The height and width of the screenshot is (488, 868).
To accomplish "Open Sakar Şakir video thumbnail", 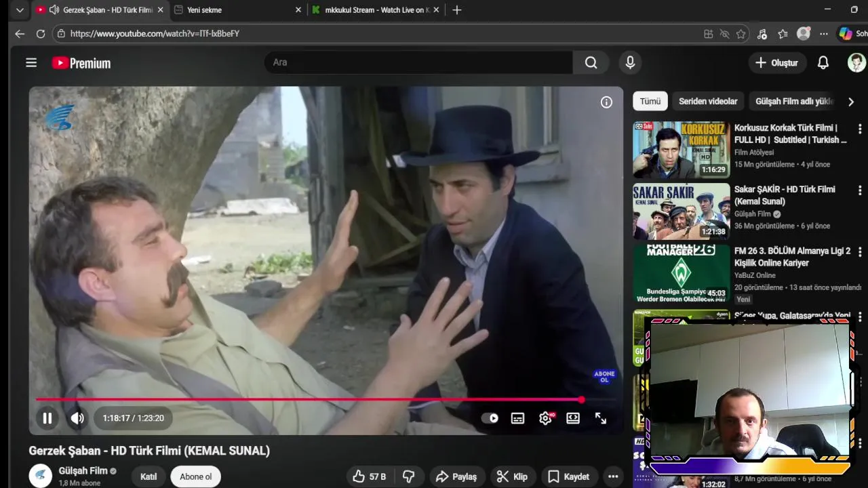I will point(681,211).
